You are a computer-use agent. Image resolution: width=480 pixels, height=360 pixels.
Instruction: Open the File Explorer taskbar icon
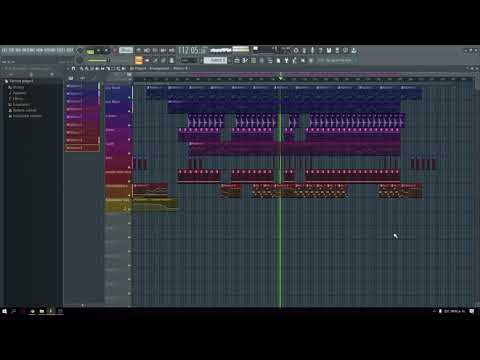click(x=42, y=311)
